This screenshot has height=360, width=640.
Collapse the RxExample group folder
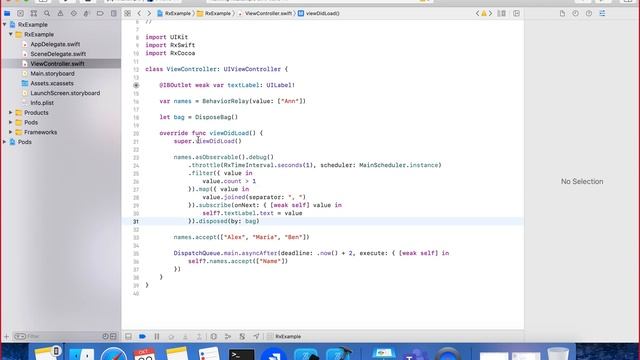[11, 34]
